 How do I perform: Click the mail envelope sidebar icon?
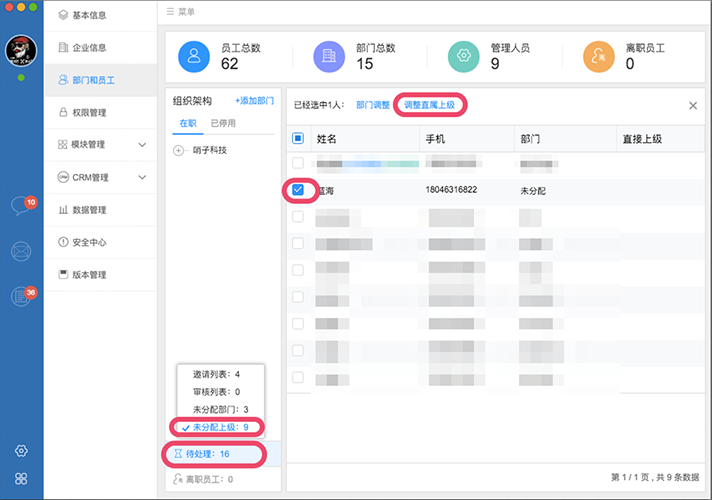[21, 251]
